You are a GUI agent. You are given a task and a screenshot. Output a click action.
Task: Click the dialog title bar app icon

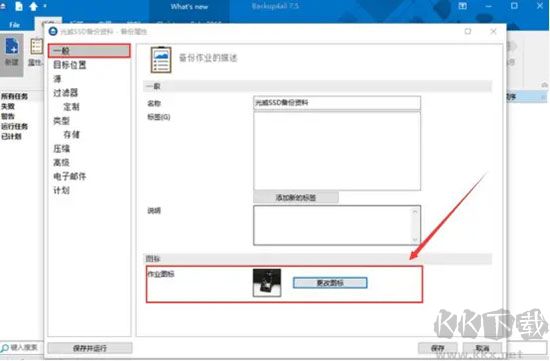point(53,31)
